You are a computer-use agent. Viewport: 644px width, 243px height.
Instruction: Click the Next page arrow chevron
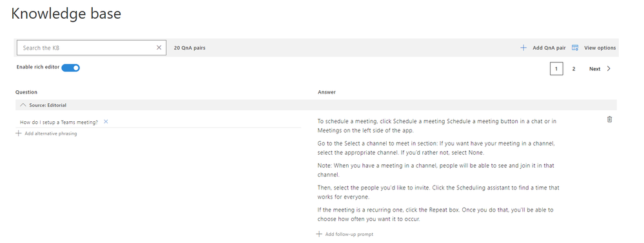(x=609, y=68)
